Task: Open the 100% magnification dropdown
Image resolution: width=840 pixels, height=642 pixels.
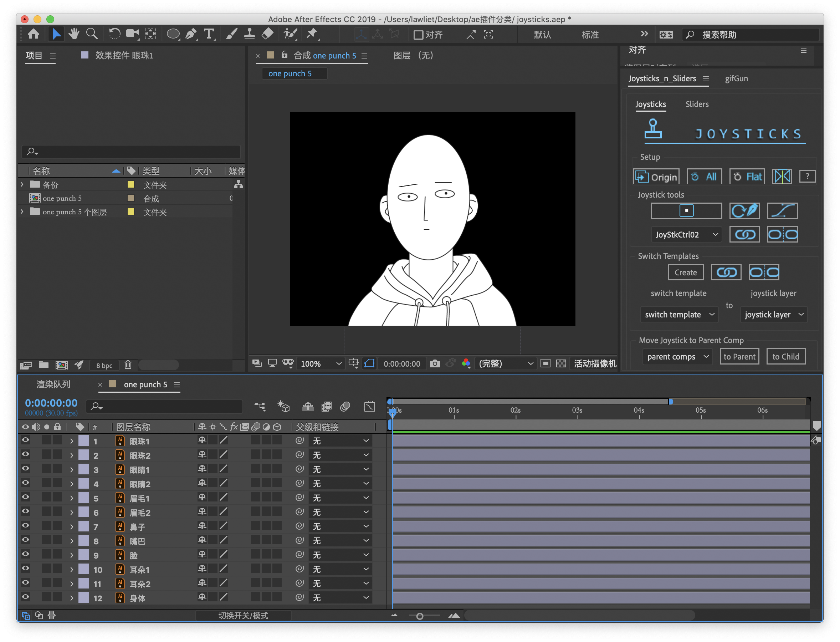Action: [x=320, y=363]
